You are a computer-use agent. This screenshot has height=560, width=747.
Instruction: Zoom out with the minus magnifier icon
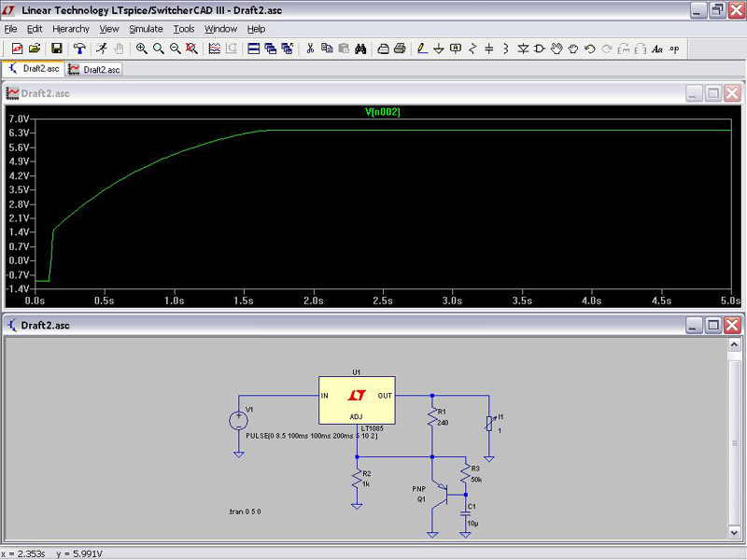click(x=176, y=49)
